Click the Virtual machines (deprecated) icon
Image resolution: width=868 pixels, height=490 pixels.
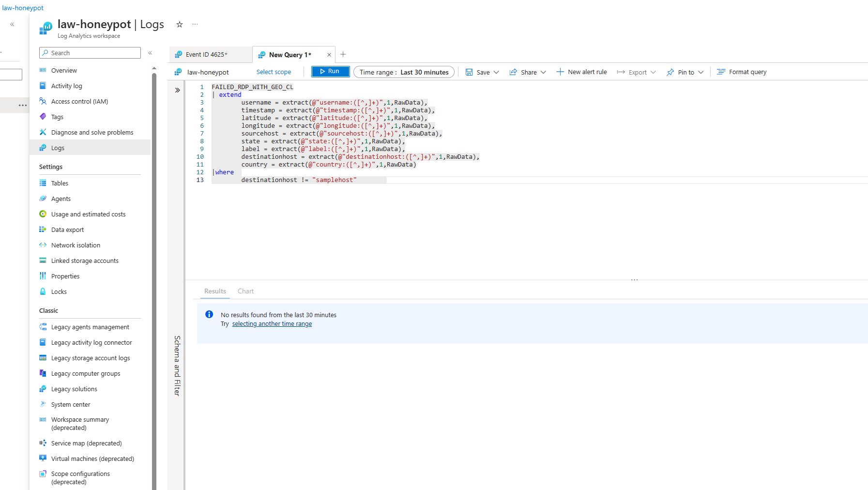pos(43,459)
